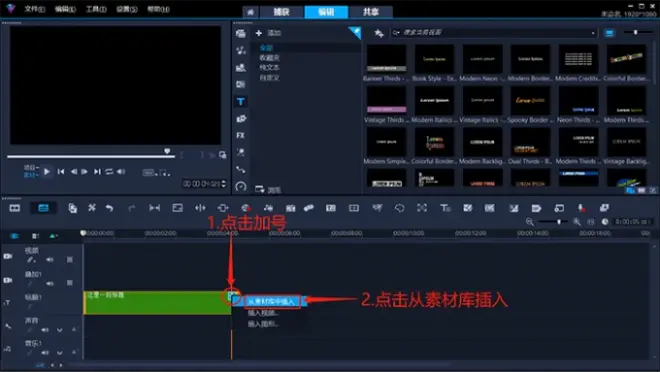This screenshot has height=372, width=660.
Task: Open the Media library icon at top of sidebar
Action: point(241,34)
